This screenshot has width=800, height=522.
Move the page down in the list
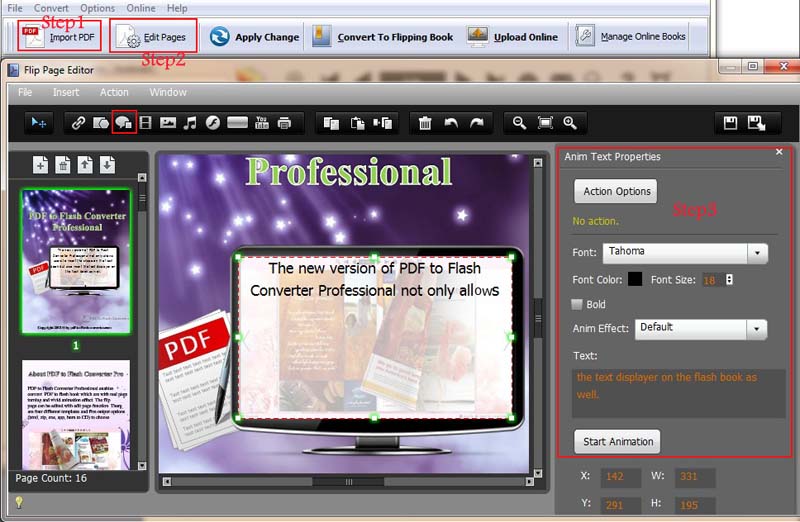point(107,165)
